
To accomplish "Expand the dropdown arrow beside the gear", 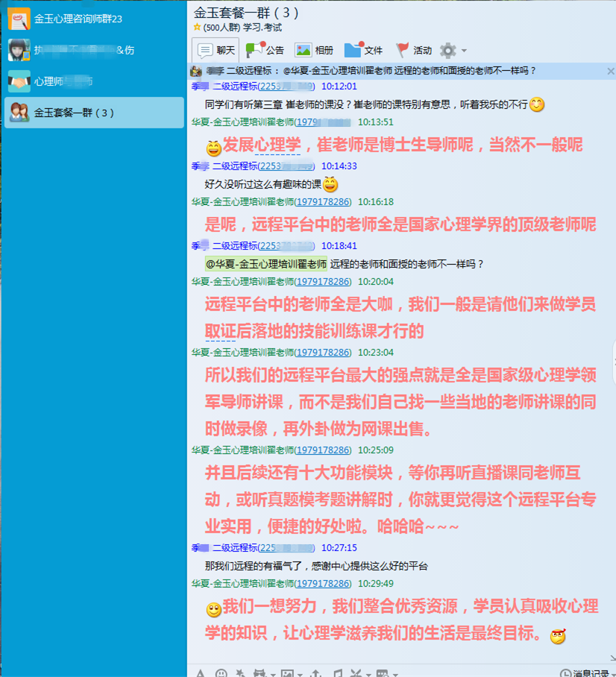I will coord(464,51).
